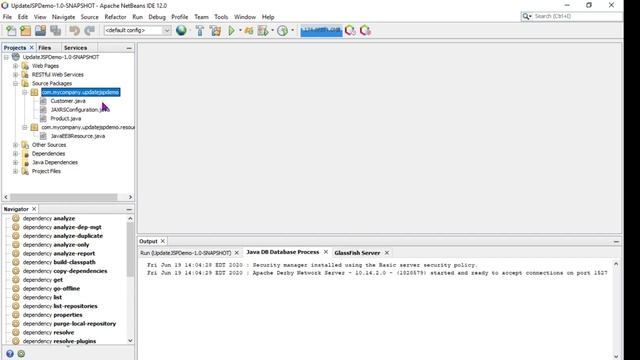This screenshot has width=640, height=360.
Task: Click the Open Project toolbar icon
Action: [40, 31]
